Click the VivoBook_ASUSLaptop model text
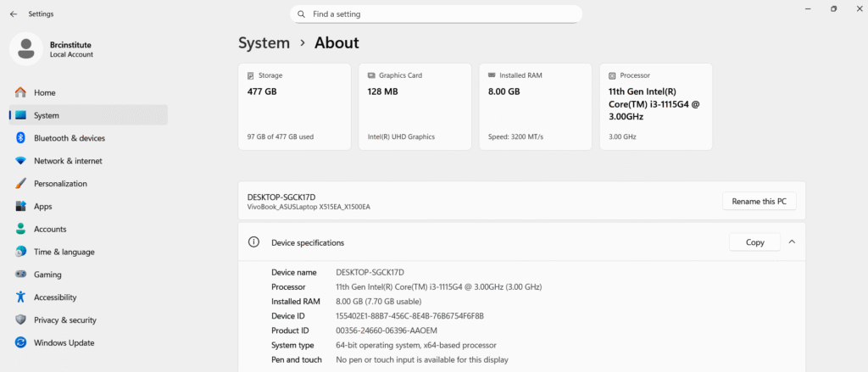 [309, 207]
